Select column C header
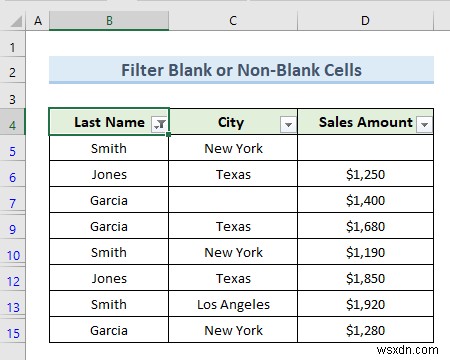Viewport: 450px width, 360px height. (233, 21)
